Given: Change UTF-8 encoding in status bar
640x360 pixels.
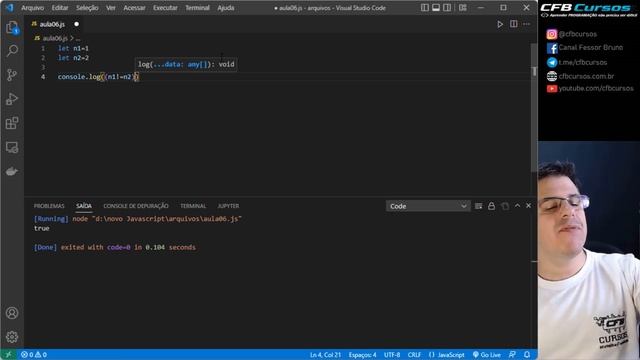Looking at the screenshot, I should click(392, 355).
